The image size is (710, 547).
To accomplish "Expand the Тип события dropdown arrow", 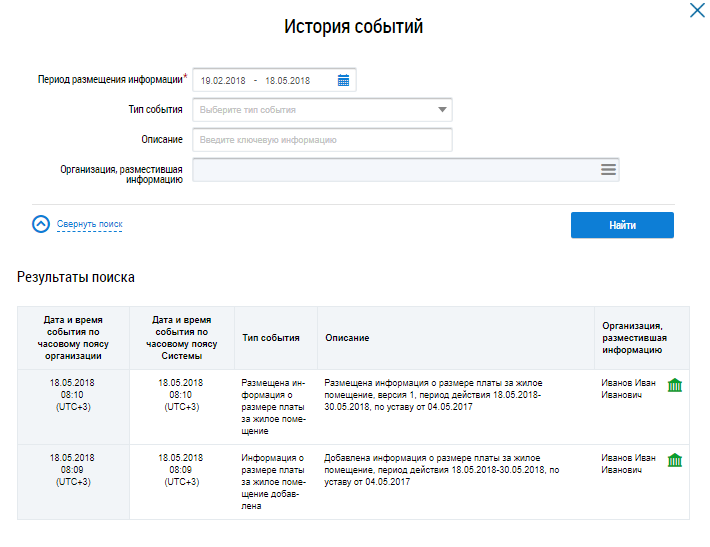I will coord(441,110).
